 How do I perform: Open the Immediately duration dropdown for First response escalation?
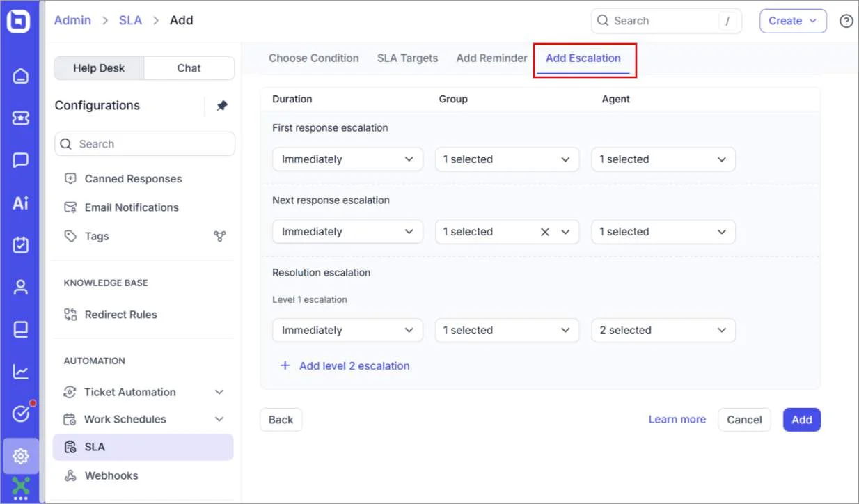tap(347, 159)
